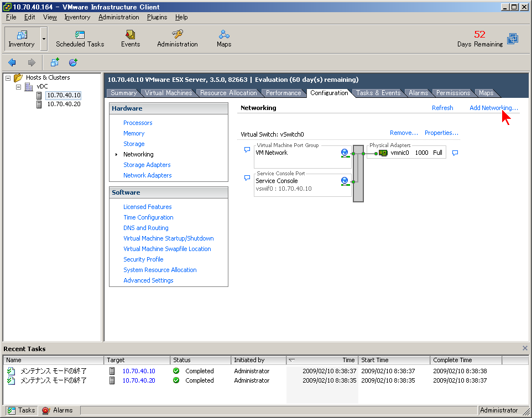Screen dimensions: 532x418
Task: Open the Administration toolbar icon
Action: tap(177, 38)
